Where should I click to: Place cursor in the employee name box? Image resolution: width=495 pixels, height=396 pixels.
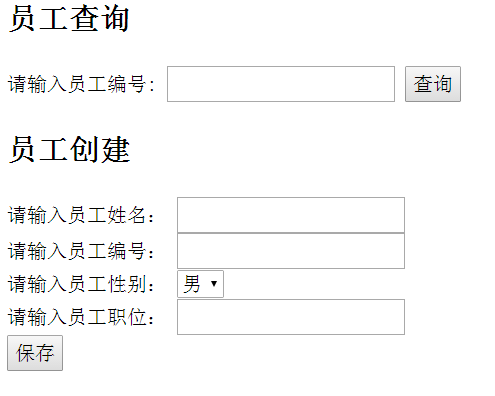coord(291,215)
